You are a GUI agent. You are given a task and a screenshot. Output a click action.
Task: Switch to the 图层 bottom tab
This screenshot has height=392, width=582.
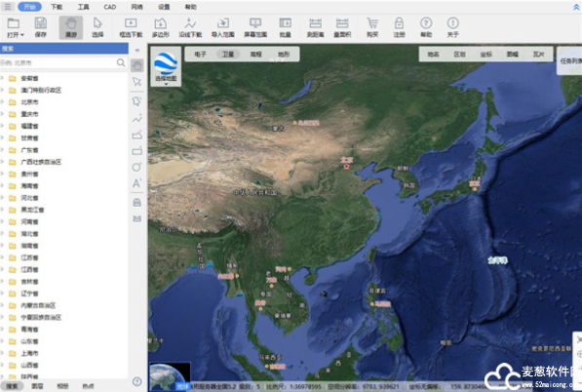click(37, 386)
